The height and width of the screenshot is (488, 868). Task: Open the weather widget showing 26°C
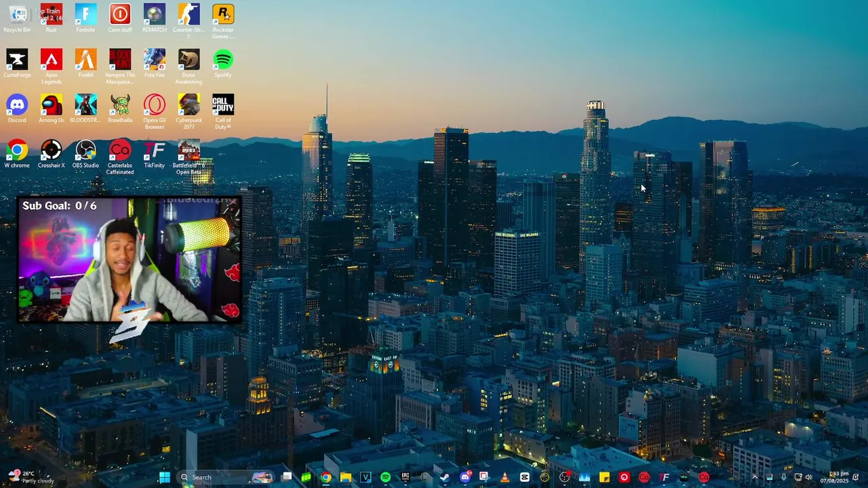31,477
